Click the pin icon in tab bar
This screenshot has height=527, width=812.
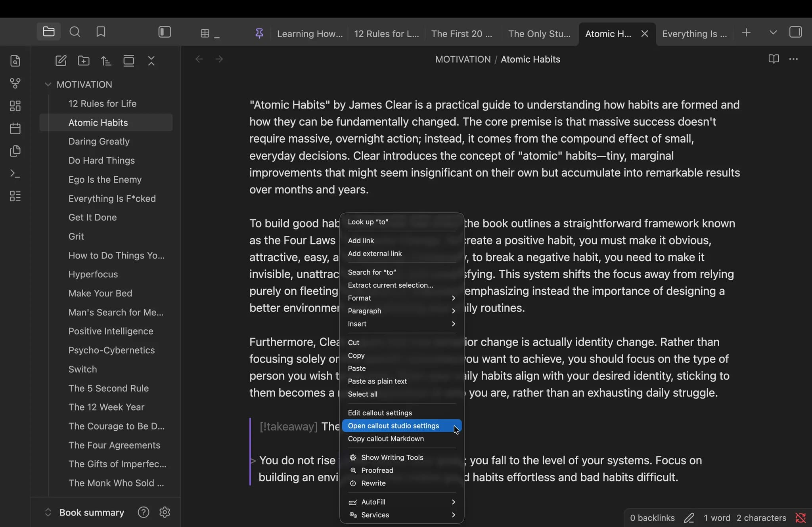pyautogui.click(x=259, y=34)
